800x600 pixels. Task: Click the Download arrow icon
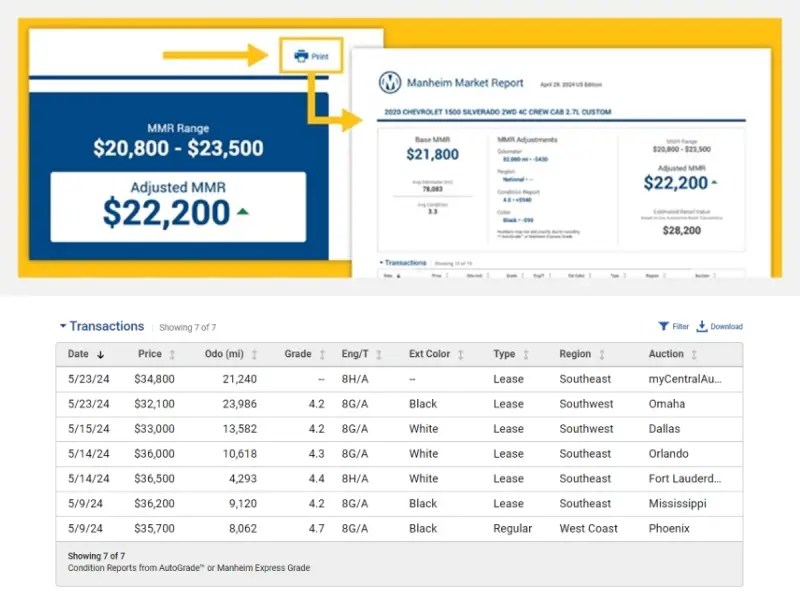pyautogui.click(x=702, y=326)
